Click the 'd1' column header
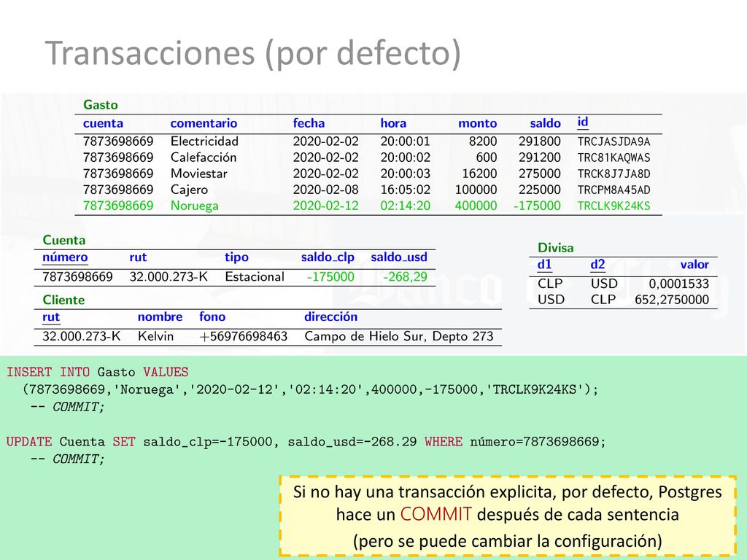This screenshot has width=747, height=560. (x=544, y=265)
